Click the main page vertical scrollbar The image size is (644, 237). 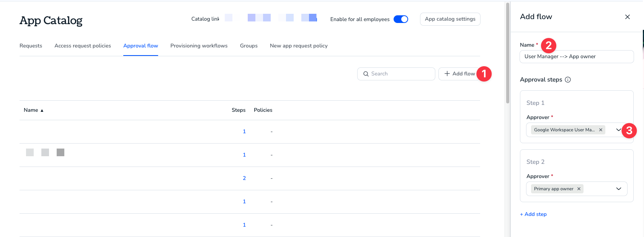508,53
